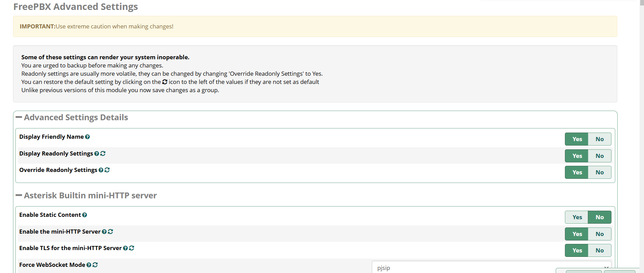Image resolution: width=644 pixels, height=273 pixels.
Task: Click the Display Friendly Name label
Action: 51,137
